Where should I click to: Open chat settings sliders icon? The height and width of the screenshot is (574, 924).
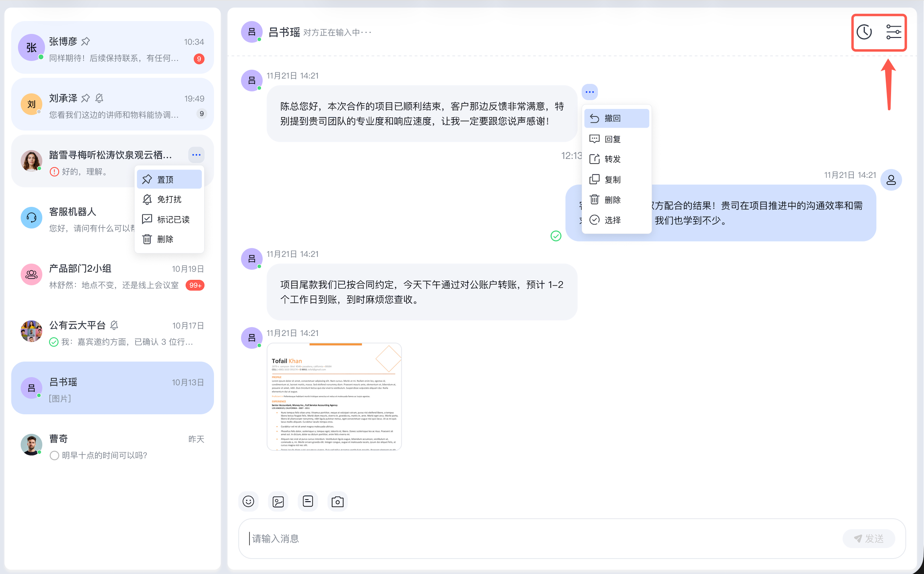pyautogui.click(x=893, y=32)
